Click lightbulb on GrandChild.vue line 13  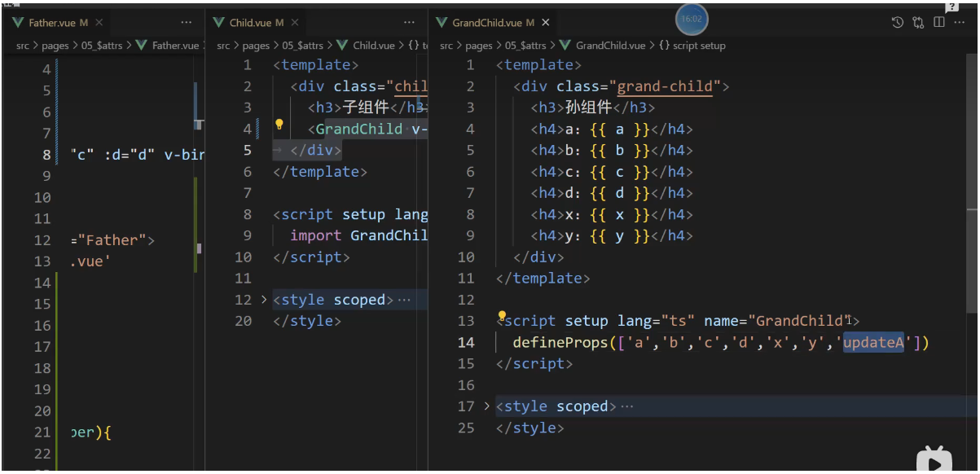[503, 316]
